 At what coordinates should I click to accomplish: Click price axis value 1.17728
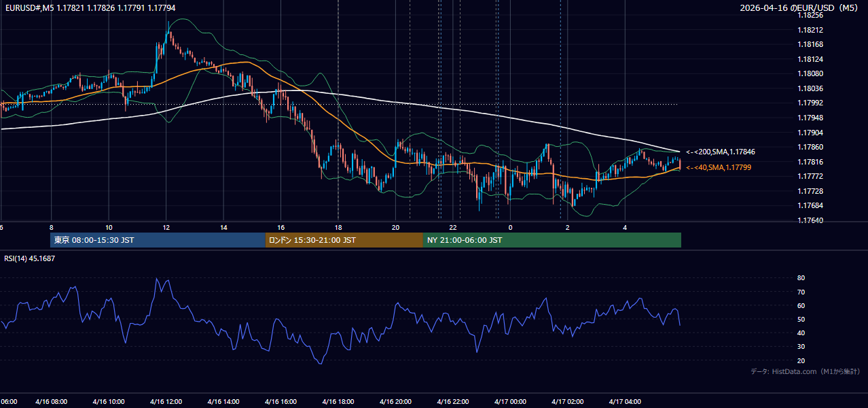(810, 191)
